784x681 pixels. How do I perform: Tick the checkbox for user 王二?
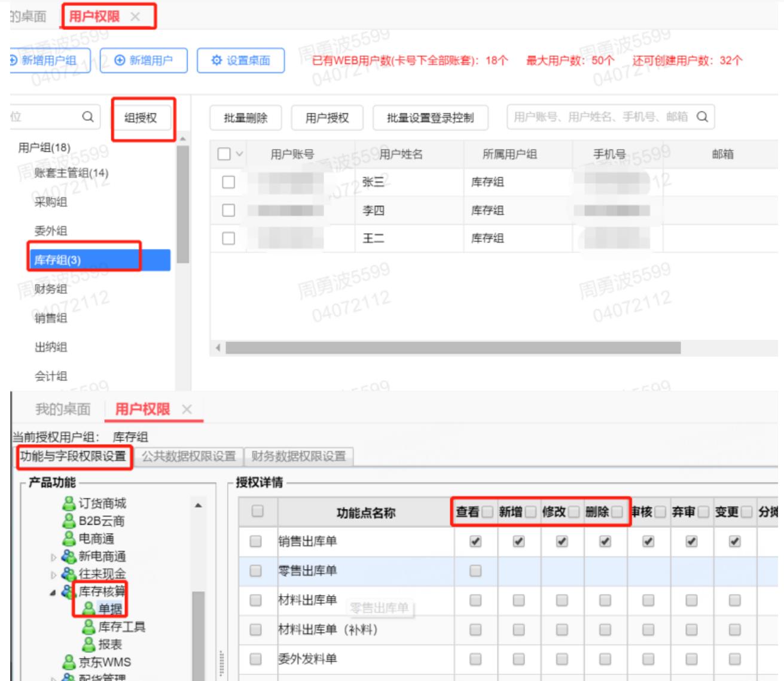(228, 238)
